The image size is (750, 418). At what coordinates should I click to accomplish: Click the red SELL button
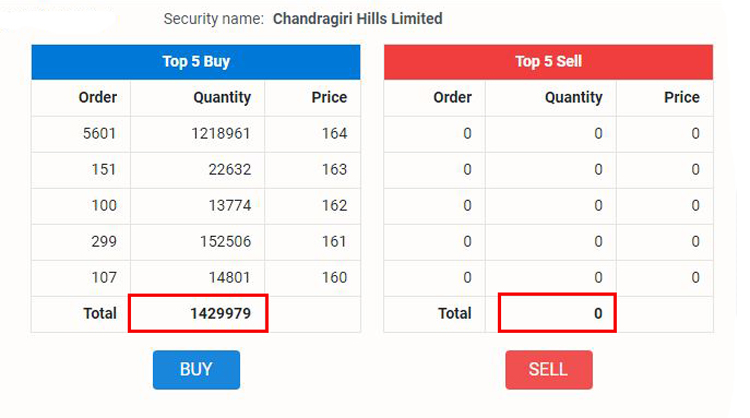[x=548, y=369]
